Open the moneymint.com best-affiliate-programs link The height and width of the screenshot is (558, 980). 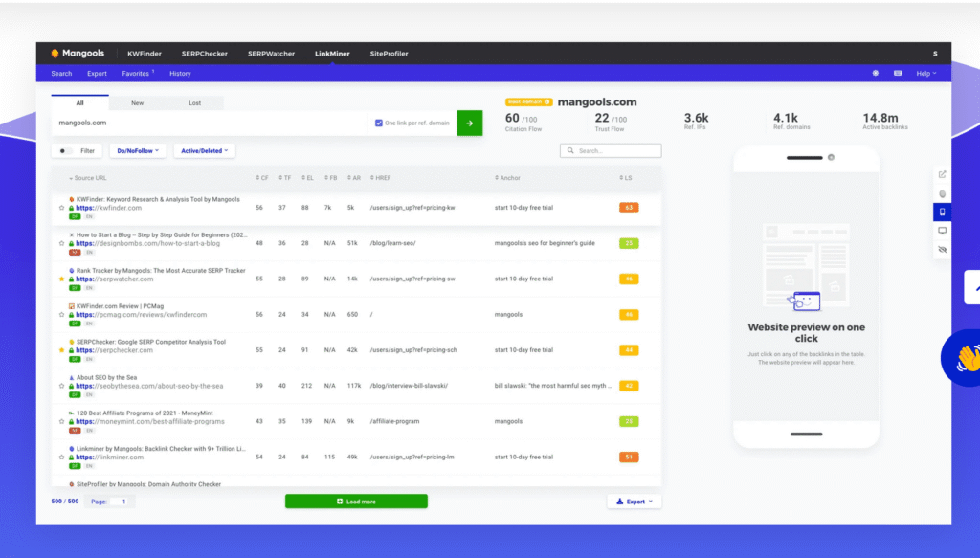coord(150,422)
